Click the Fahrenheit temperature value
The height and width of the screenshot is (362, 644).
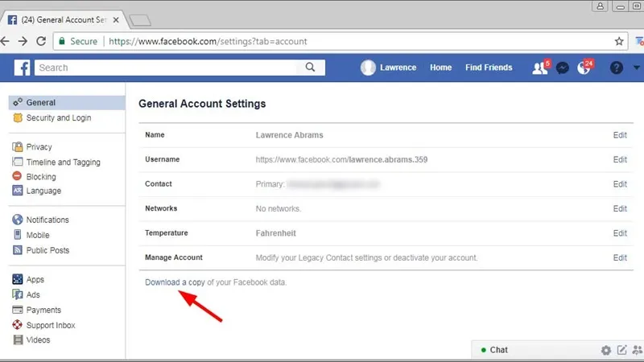point(275,233)
